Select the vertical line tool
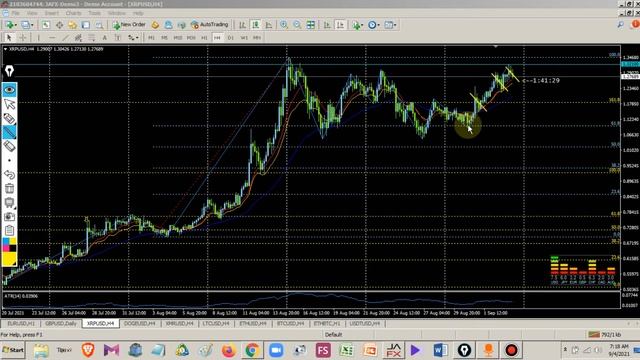 39,38
